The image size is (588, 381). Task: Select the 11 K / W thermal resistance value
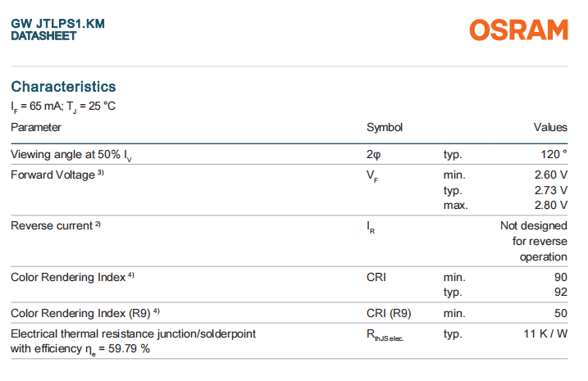pyautogui.click(x=546, y=334)
